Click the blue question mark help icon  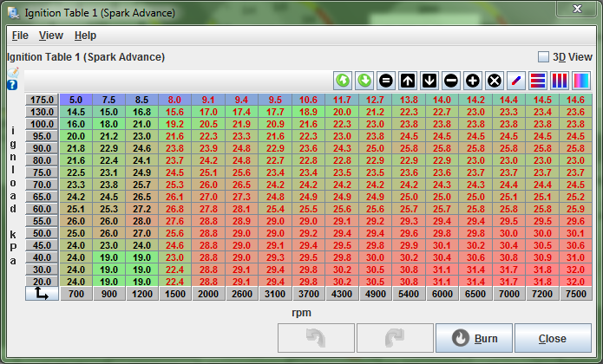[12, 85]
